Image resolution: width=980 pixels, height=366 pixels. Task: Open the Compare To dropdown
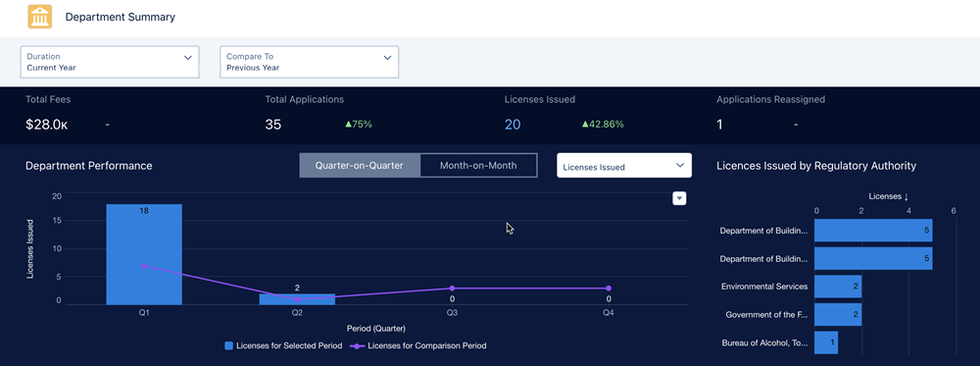point(310,62)
